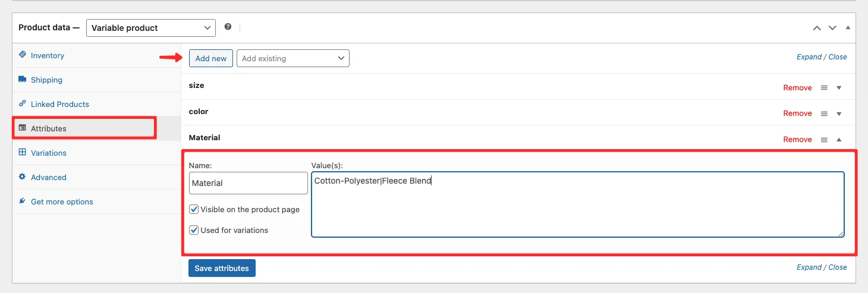Click the Linked Products chain icon
This screenshot has height=293, width=868.
click(23, 103)
